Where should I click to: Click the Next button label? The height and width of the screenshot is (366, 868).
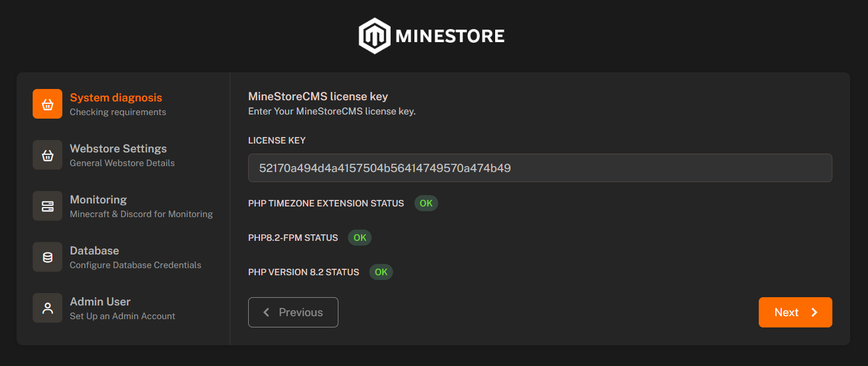pos(787,313)
